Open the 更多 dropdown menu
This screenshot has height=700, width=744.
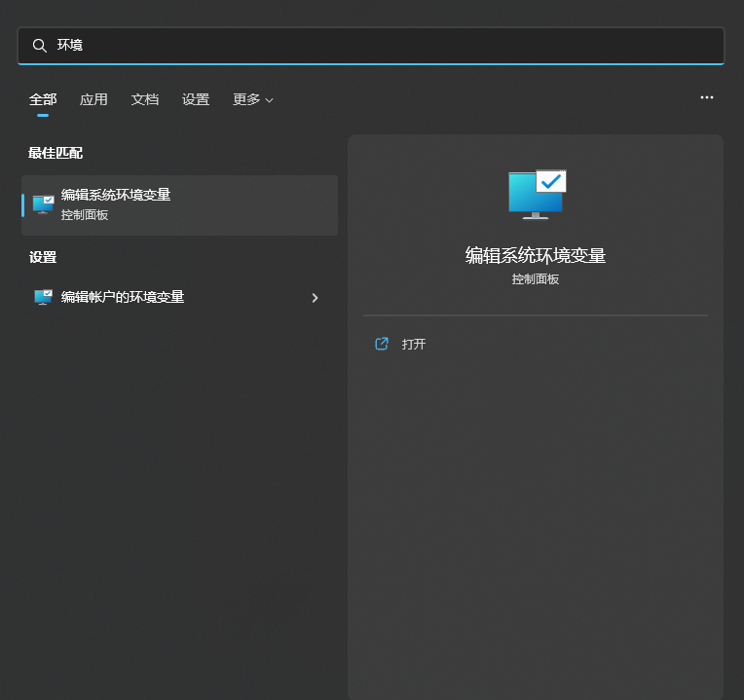[x=247, y=99]
